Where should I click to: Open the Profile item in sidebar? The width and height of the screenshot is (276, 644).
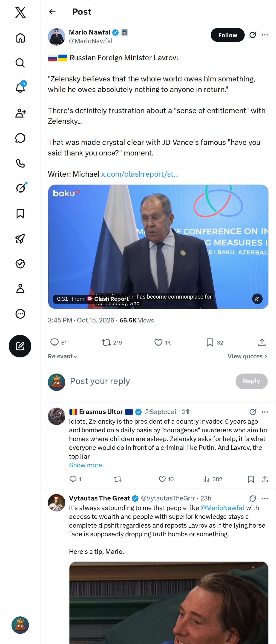click(x=20, y=288)
